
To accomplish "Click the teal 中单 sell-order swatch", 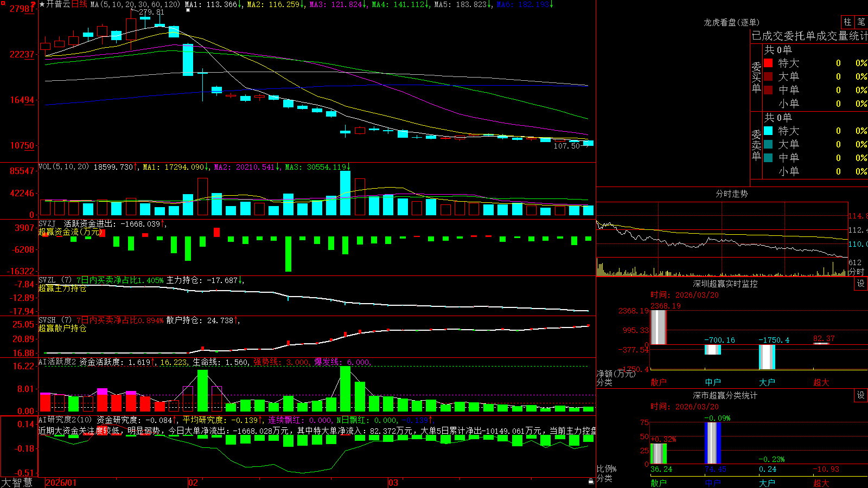I will point(768,158).
